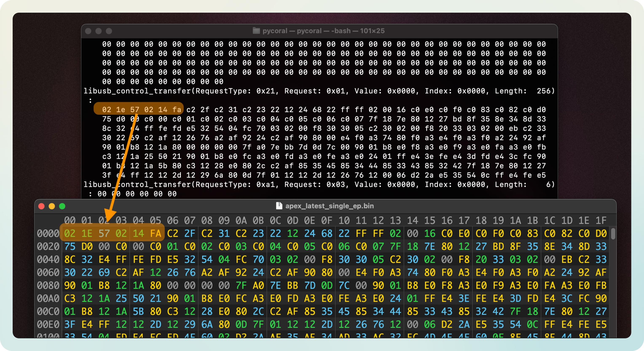Click the green zoom button on the hex editor window
The width and height of the screenshot is (644, 351).
tap(62, 206)
